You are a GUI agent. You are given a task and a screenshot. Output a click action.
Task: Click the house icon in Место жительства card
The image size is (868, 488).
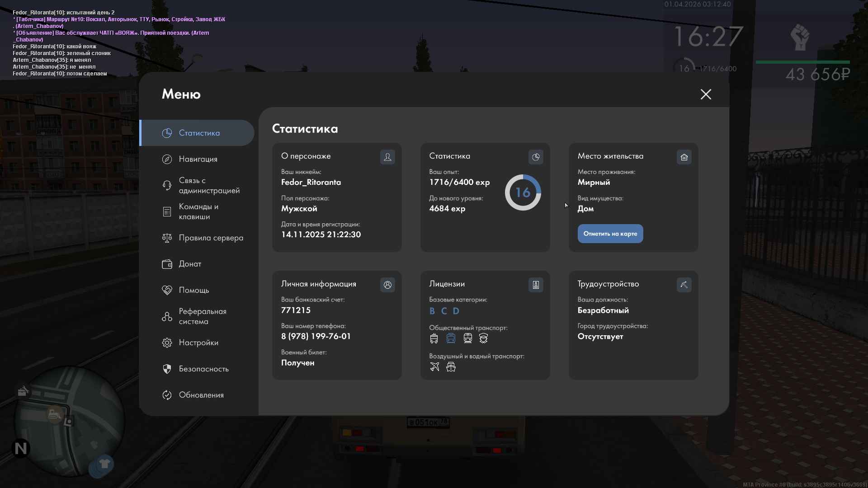pyautogui.click(x=684, y=157)
